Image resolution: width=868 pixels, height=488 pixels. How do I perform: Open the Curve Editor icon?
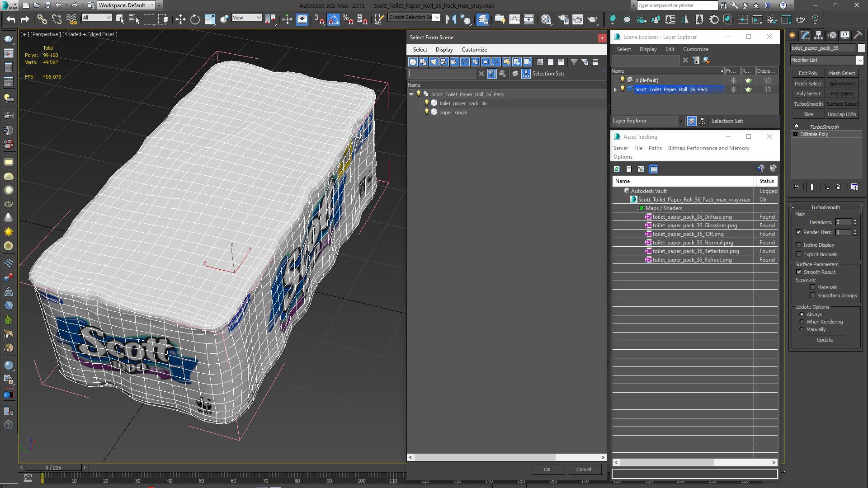(514, 19)
